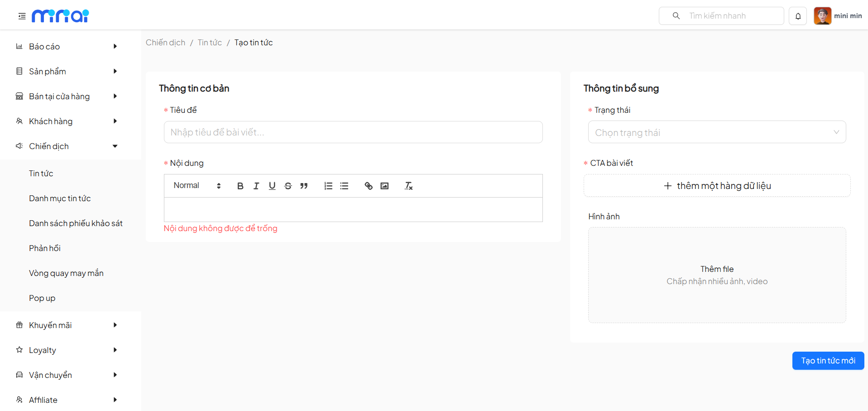The width and height of the screenshot is (868, 411).
Task: Click the Tiêu đề input field
Action: click(353, 132)
